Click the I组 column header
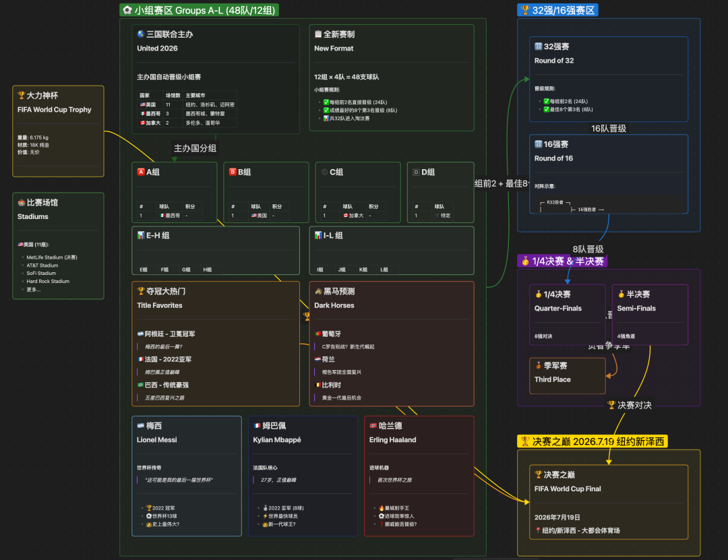 click(320, 270)
